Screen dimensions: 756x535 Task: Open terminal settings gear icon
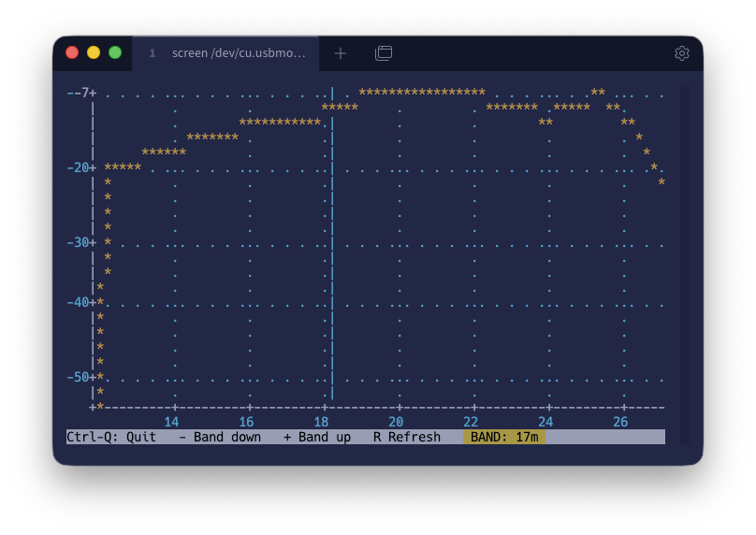pos(682,53)
